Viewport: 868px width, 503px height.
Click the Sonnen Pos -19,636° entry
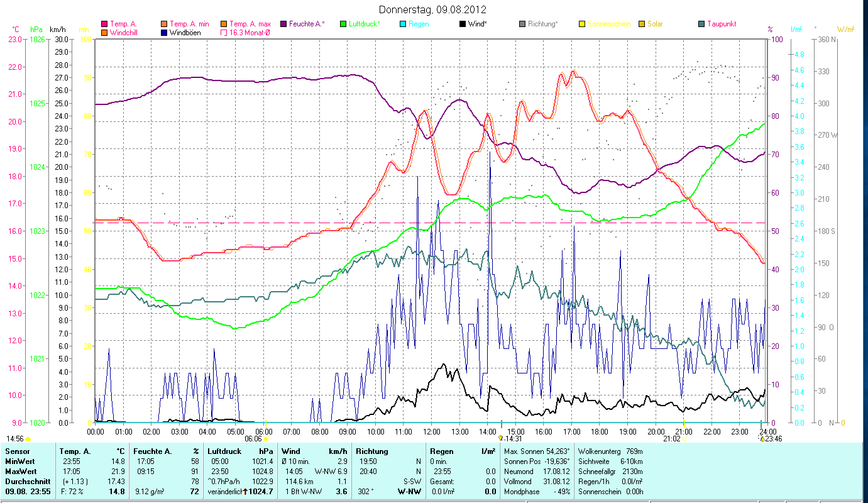click(537, 461)
